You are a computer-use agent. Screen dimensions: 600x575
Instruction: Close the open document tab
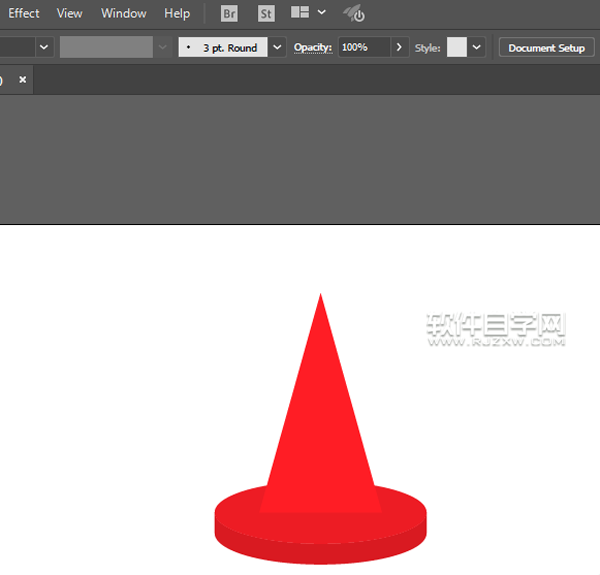click(x=22, y=79)
